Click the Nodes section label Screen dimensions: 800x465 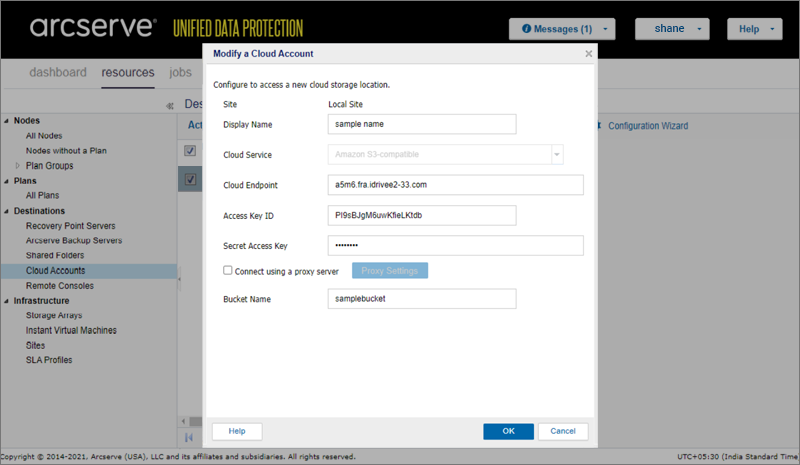(27, 120)
